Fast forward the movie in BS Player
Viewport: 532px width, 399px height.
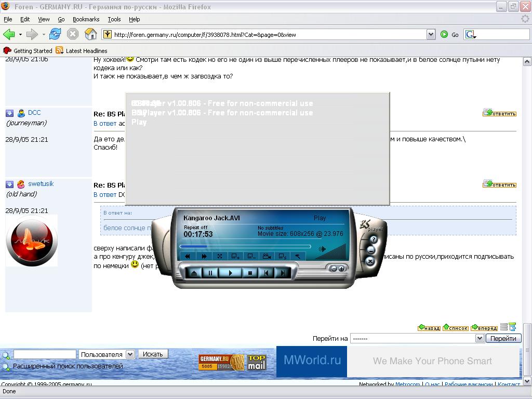pos(204,256)
